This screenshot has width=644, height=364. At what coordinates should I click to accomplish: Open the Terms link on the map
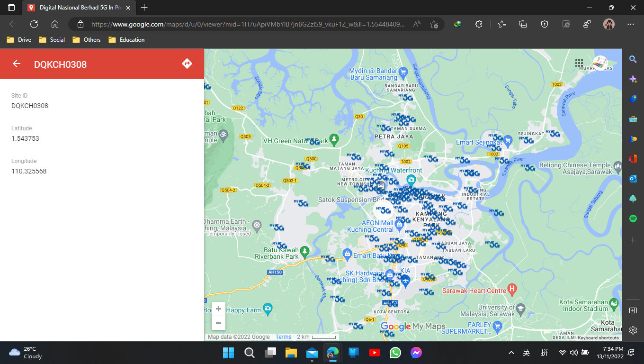(x=283, y=337)
